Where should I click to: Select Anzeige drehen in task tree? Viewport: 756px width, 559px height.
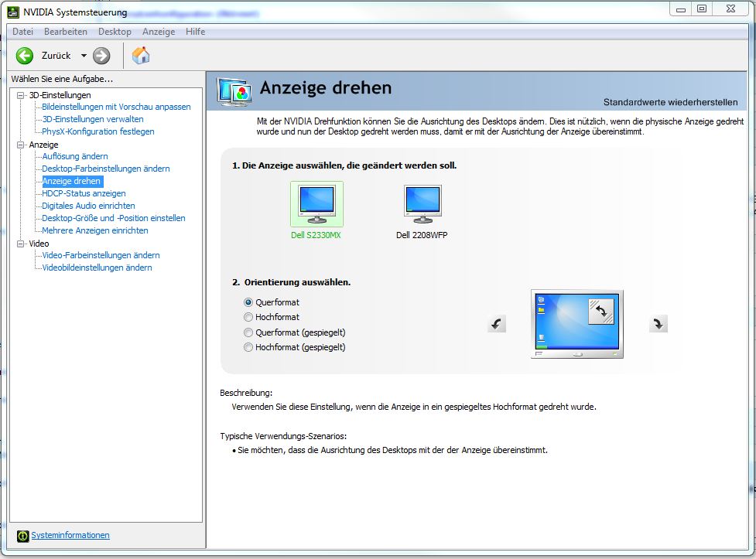click(72, 181)
